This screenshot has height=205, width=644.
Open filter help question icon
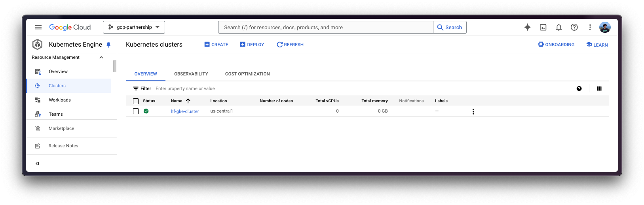579,88
